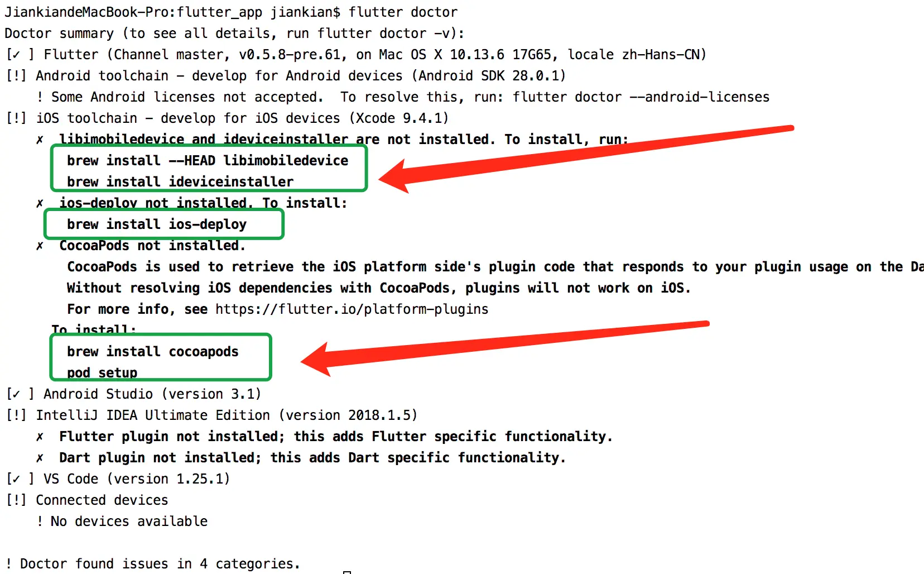This screenshot has height=574, width=924.
Task: Click the brew install --HEAD libimobiledevice command
Action: pyautogui.click(x=208, y=161)
